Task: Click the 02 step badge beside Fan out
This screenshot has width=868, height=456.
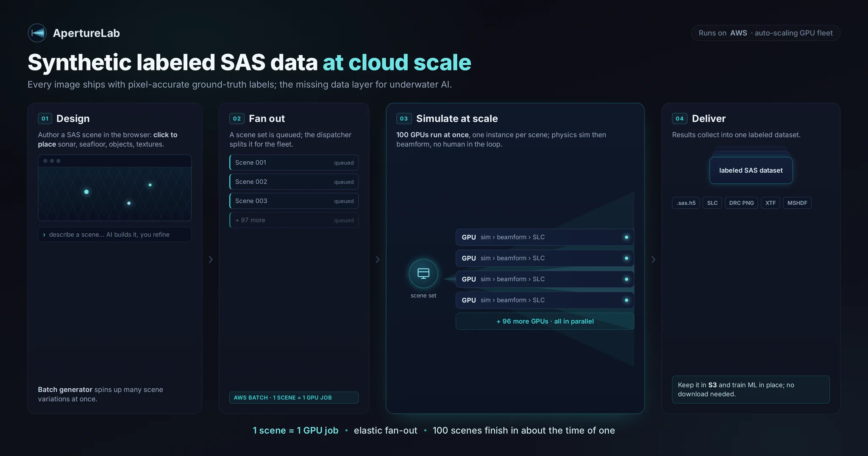Action: (x=236, y=119)
